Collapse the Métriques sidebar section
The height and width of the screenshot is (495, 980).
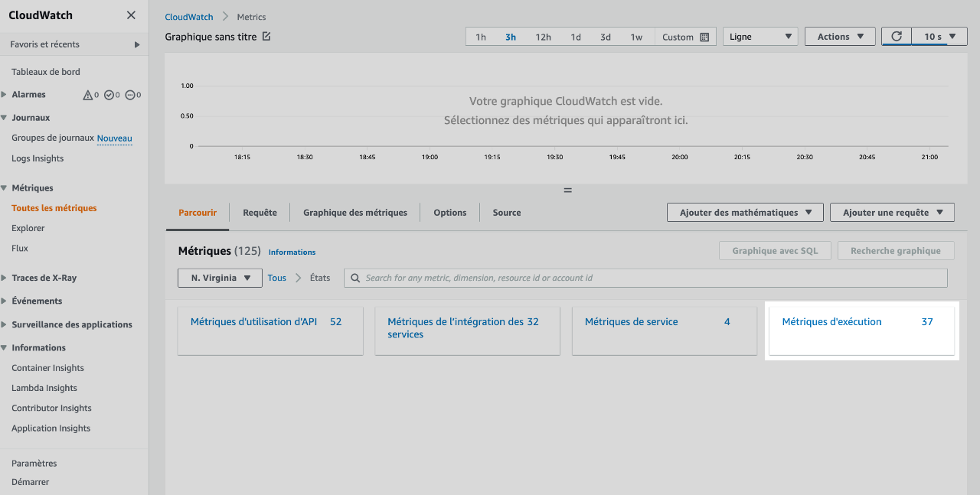point(5,188)
